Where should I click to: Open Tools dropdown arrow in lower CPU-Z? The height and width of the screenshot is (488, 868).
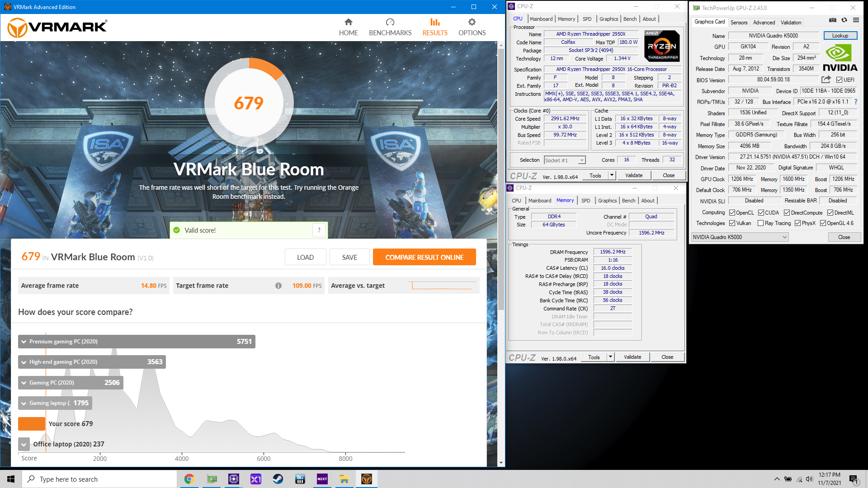tap(610, 357)
